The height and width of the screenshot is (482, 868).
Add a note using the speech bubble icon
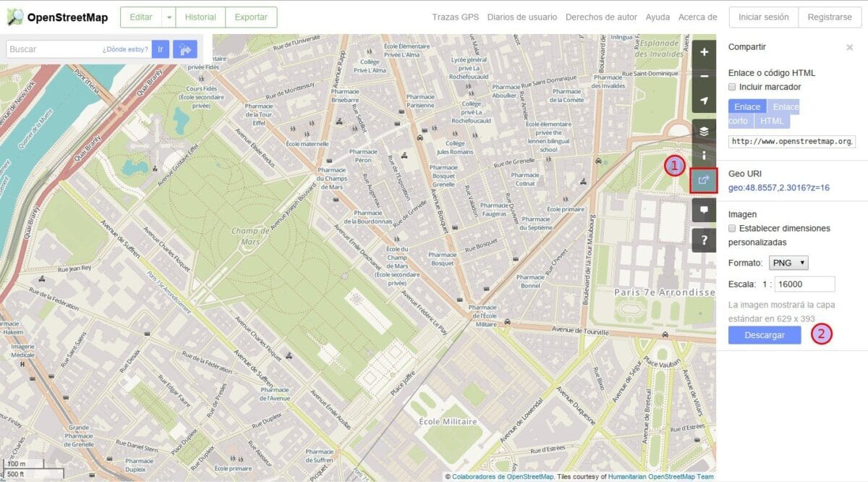[x=704, y=210]
